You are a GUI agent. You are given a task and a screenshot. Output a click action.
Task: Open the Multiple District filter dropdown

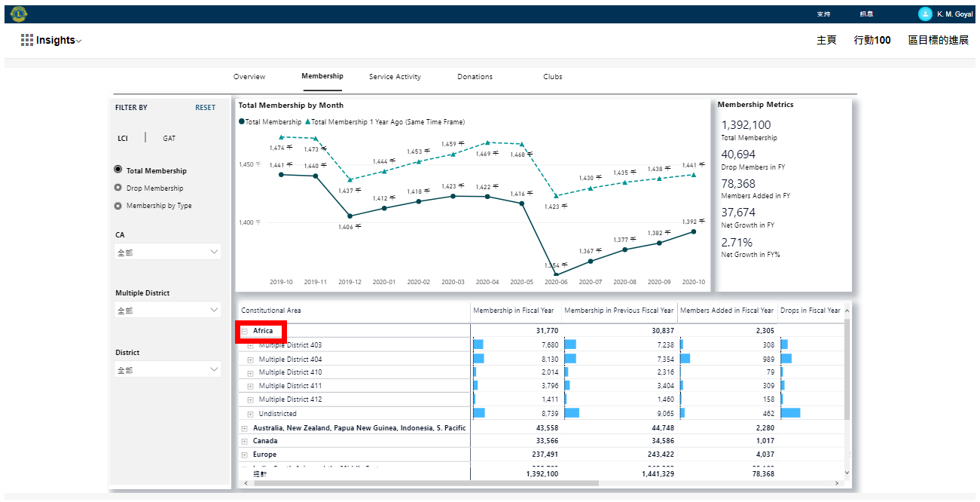click(x=167, y=311)
